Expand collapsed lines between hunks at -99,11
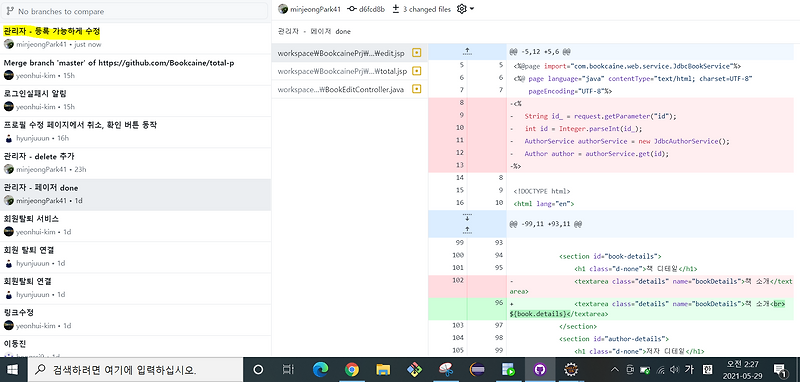This screenshot has width=800, height=382. pos(466,224)
